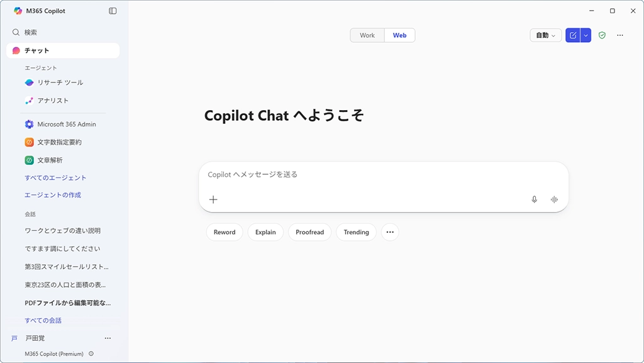Click the M365 Copilot (Premium) label
Viewport: 644px width, 363px height.
coord(54,354)
